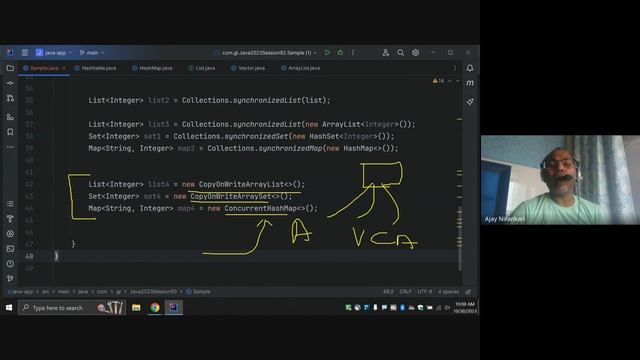Switch to the HashMap.java tab
This screenshot has height=360, width=640.
point(152,68)
